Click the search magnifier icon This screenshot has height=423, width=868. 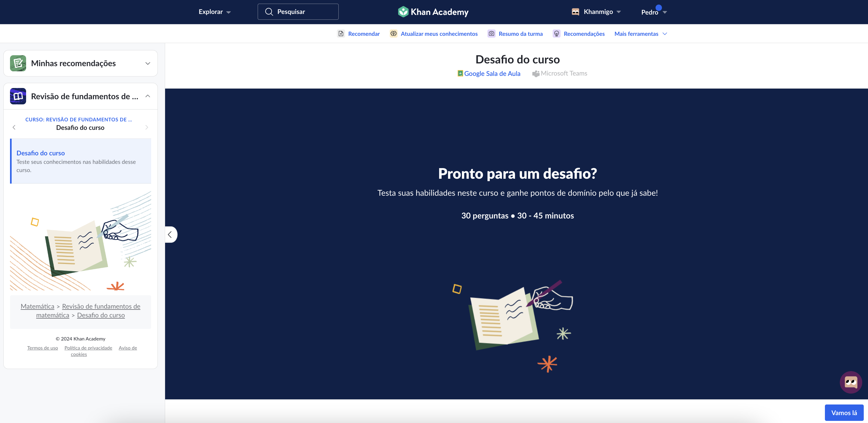point(269,12)
